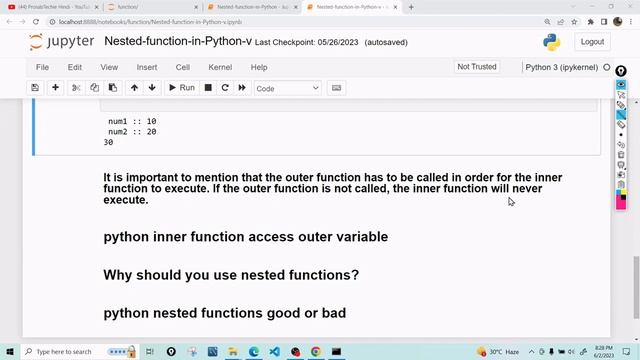Image resolution: width=640 pixels, height=360 pixels.
Task: Click the Windows taskbar search box
Action: (80, 351)
